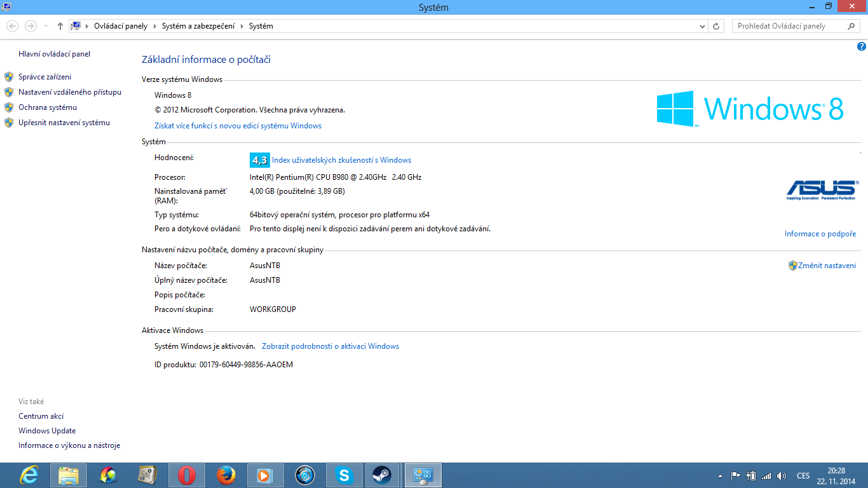This screenshot has width=868, height=488.
Task: Open the Action Center flag tray icon
Action: 736,475
